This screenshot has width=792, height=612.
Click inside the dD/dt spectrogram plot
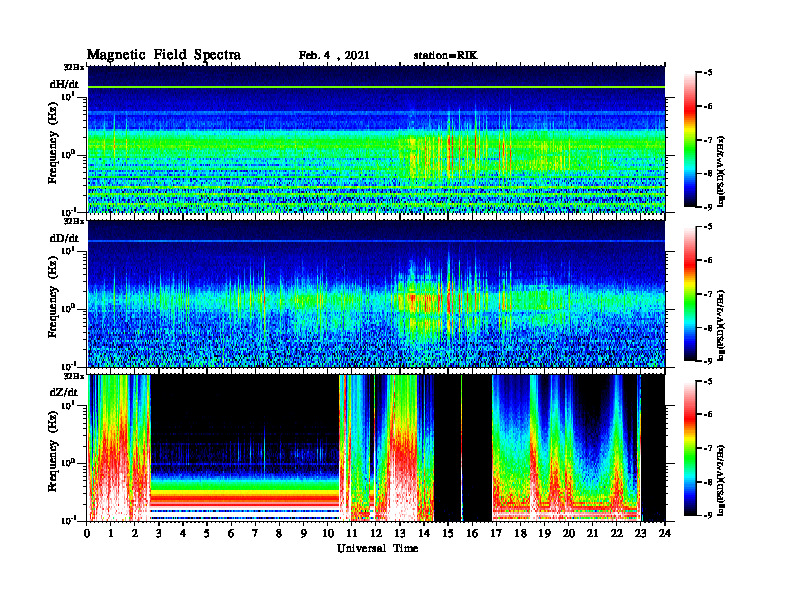[x=376, y=293]
